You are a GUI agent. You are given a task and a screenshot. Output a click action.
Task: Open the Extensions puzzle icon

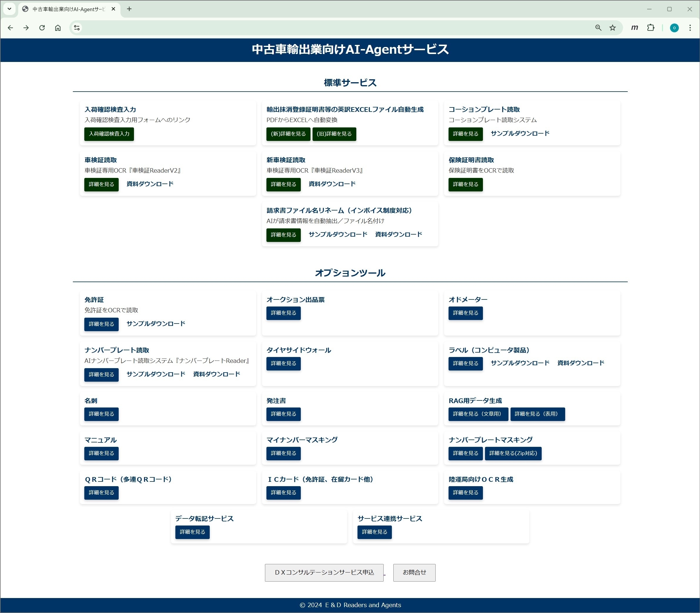pos(650,28)
